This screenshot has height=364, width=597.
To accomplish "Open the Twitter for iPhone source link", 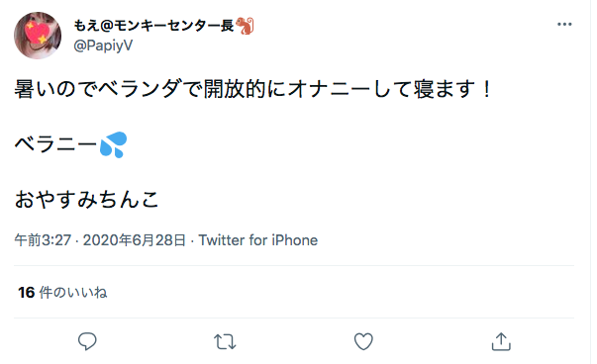I will 258,240.
